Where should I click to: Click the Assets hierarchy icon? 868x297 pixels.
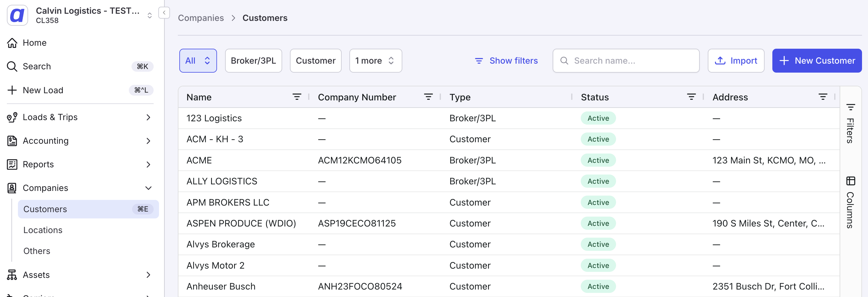pos(12,275)
